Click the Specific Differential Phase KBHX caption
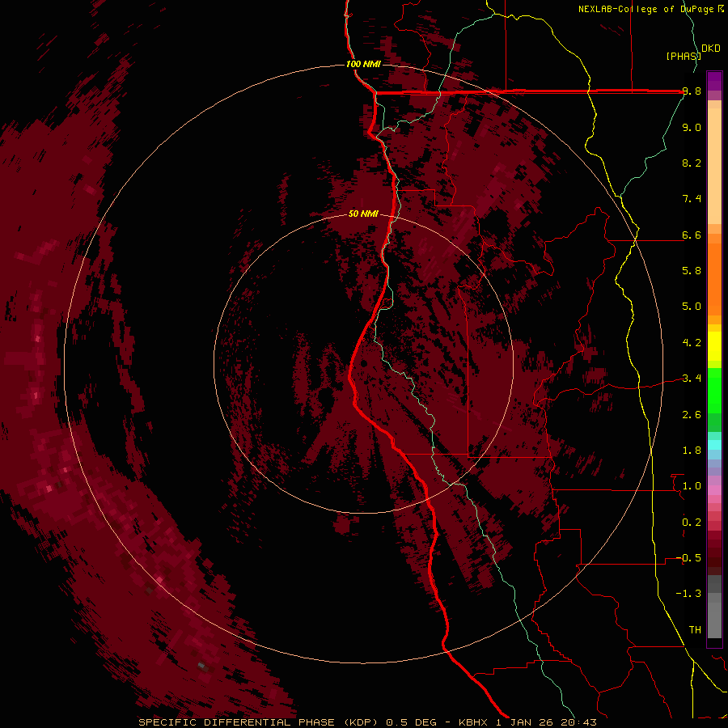The width and height of the screenshot is (728, 728). tap(367, 722)
